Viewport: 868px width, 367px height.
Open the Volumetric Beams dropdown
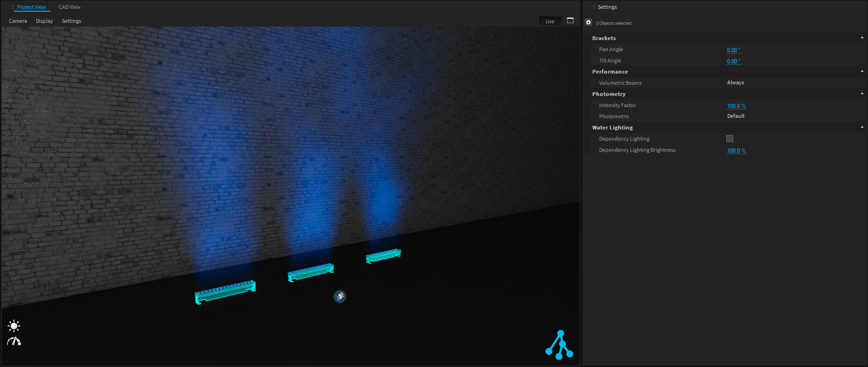(x=735, y=82)
